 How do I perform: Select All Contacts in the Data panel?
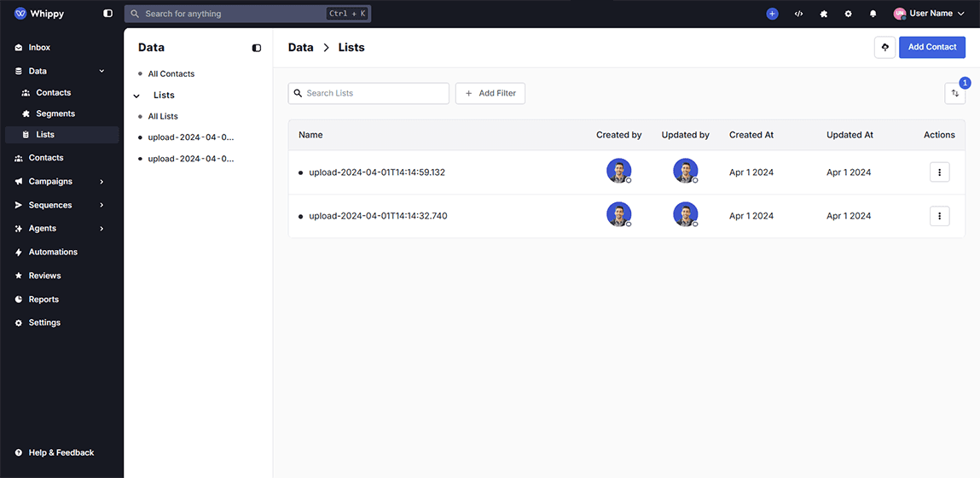[171, 73]
